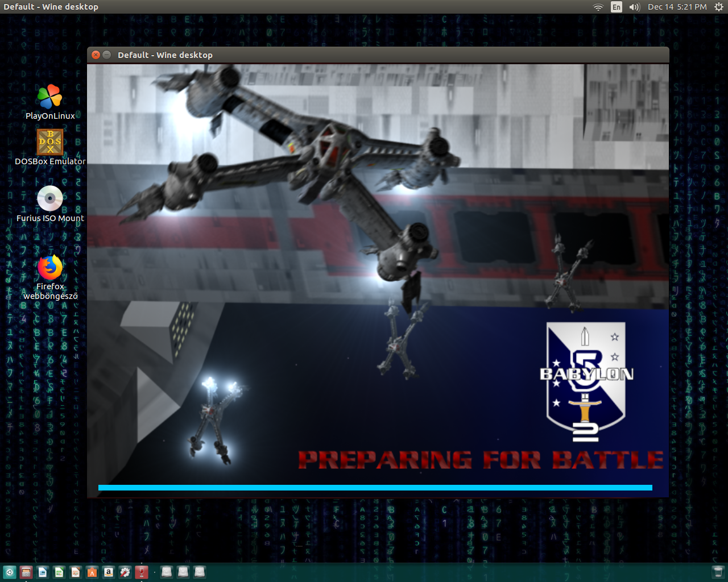This screenshot has width=728, height=582.
Task: Launch LibreOffice Impress from the dock
Action: pos(76,572)
